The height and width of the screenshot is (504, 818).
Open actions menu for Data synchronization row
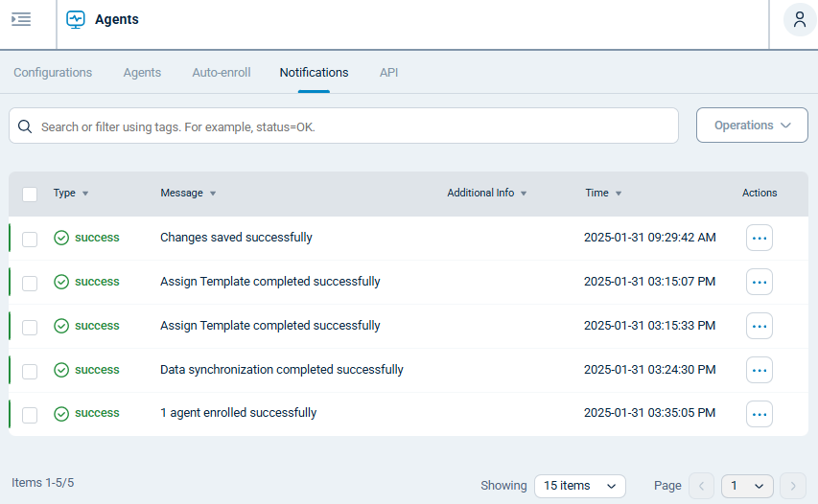point(760,370)
